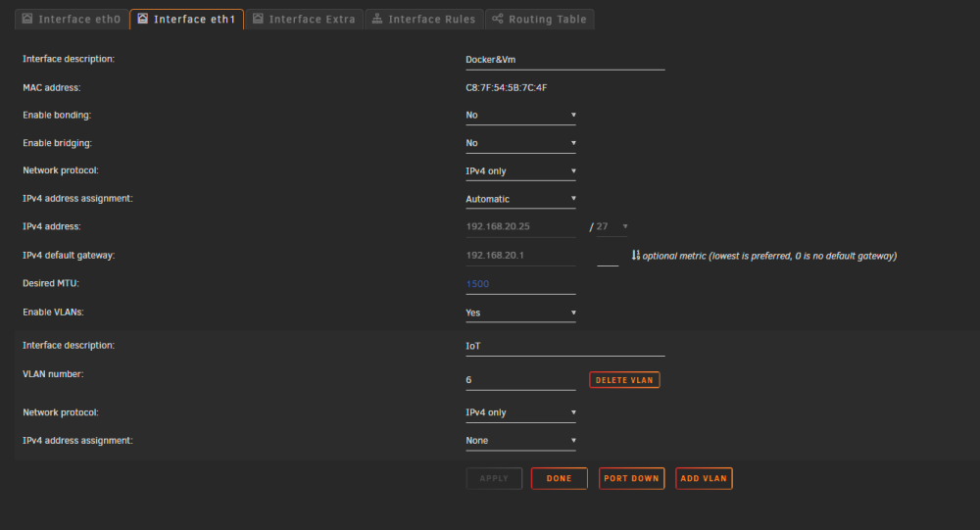Open the Interface Extra tab
The height and width of the screenshot is (530, 980).
[304, 20]
